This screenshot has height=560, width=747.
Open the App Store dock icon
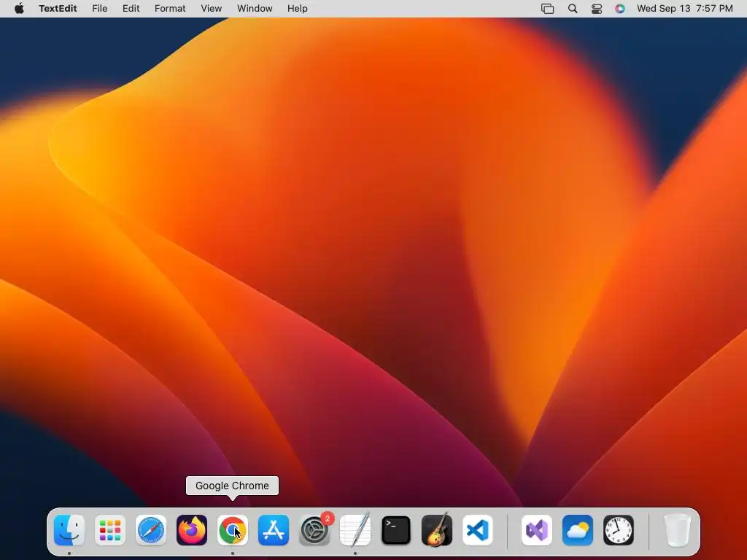[274, 530]
